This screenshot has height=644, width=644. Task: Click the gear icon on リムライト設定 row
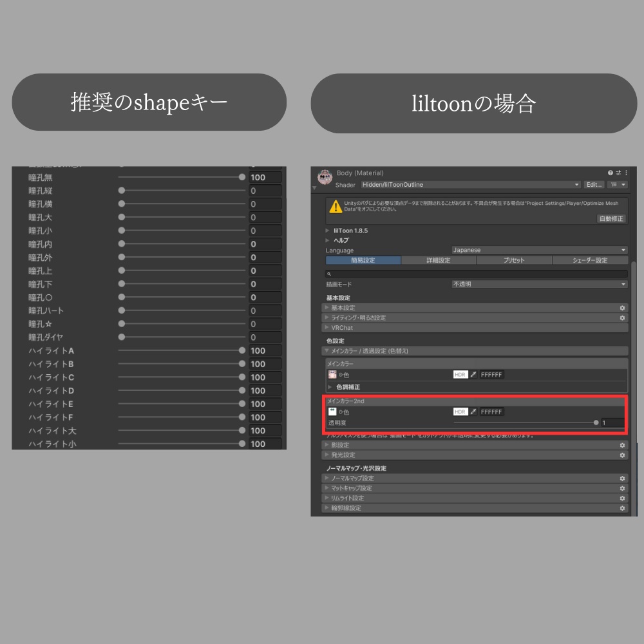tap(622, 498)
